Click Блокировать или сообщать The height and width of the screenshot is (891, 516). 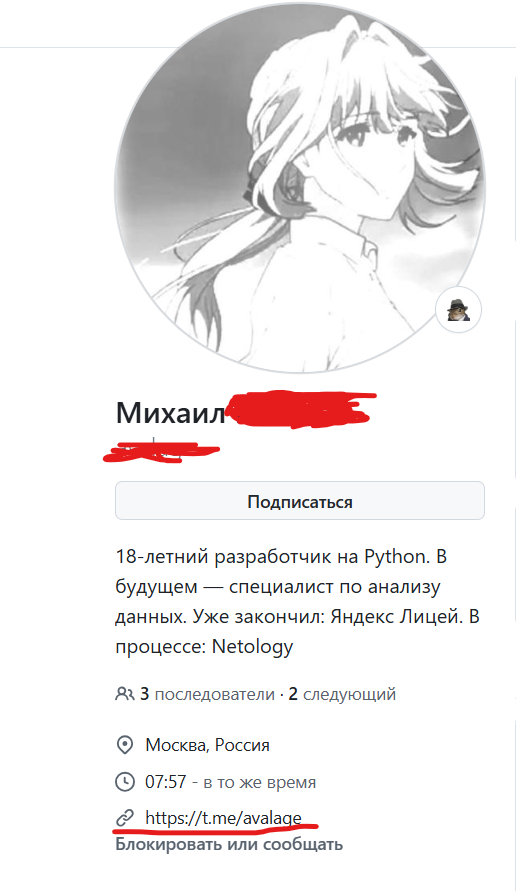click(x=229, y=844)
